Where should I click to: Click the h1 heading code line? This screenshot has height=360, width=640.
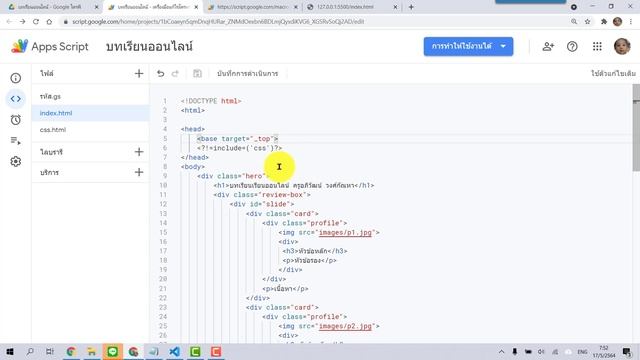click(x=293, y=185)
